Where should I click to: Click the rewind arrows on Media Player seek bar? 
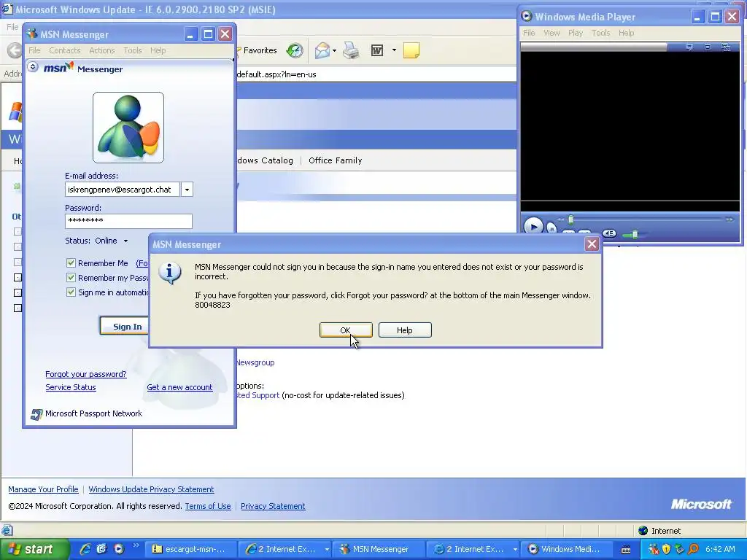coord(561,219)
